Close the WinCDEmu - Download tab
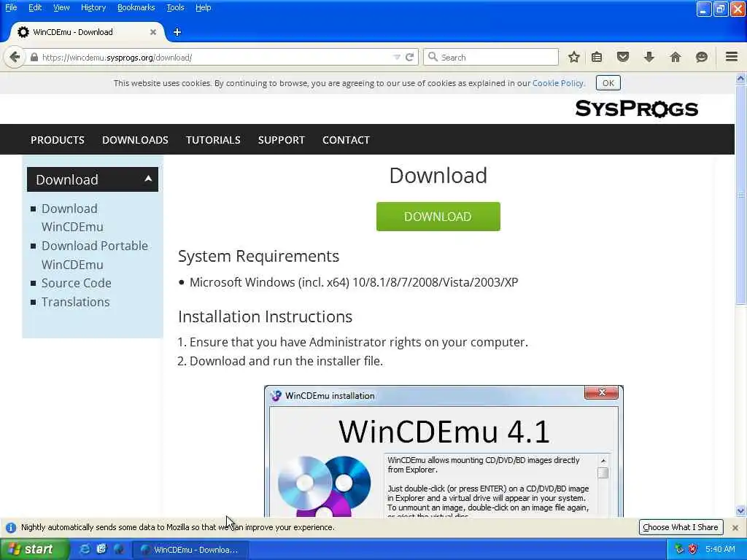747x560 pixels. click(153, 32)
